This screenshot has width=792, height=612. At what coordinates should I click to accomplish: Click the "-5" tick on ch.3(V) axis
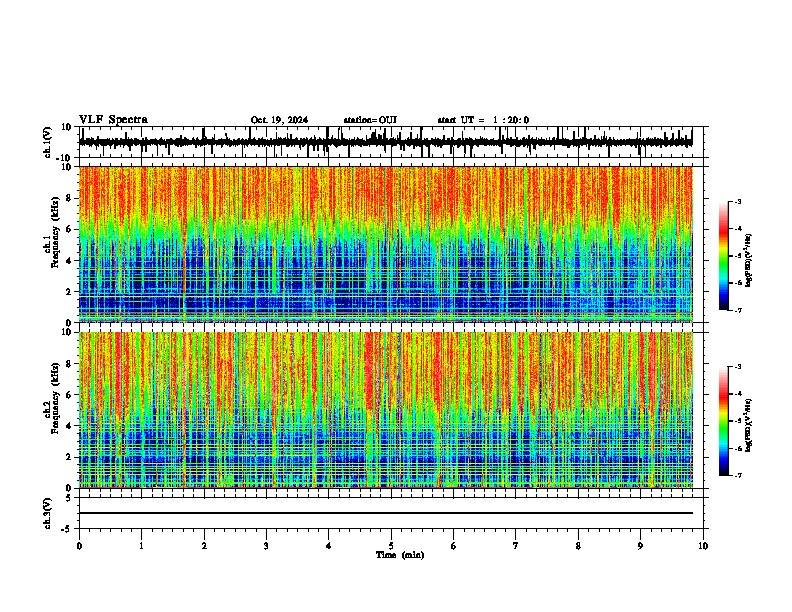point(67,529)
